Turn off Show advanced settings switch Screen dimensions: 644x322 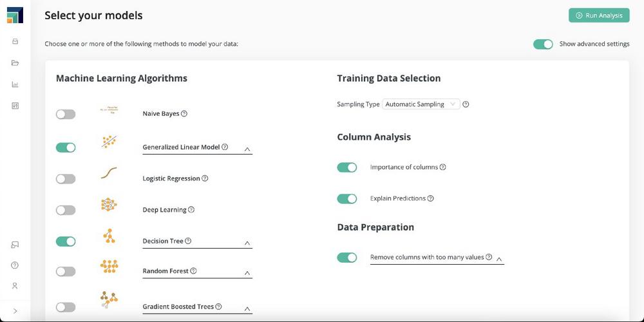pyautogui.click(x=543, y=44)
